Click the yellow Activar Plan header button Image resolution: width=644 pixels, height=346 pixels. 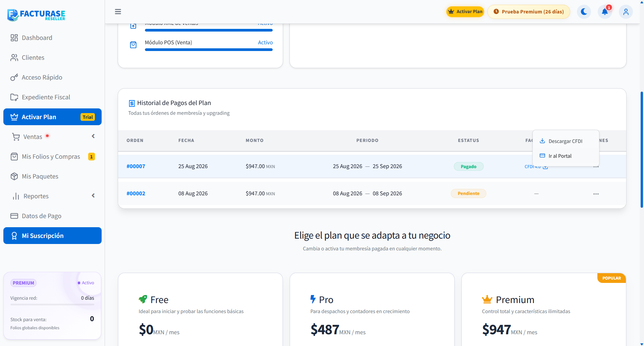pos(465,12)
